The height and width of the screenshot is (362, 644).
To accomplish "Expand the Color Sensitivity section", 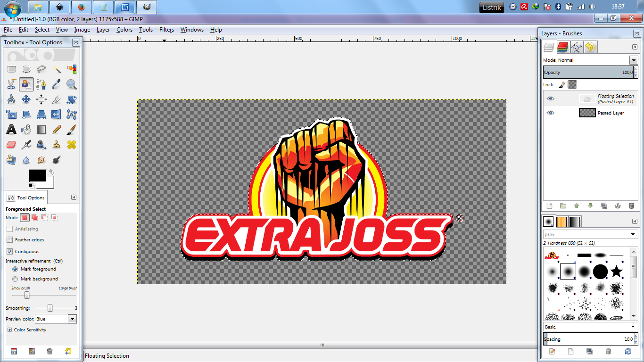I will (x=9, y=330).
